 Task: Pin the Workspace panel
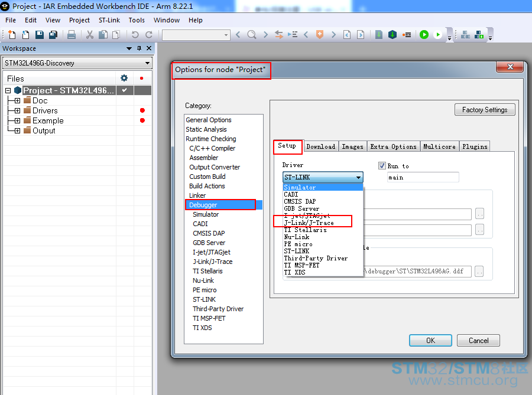click(139, 48)
